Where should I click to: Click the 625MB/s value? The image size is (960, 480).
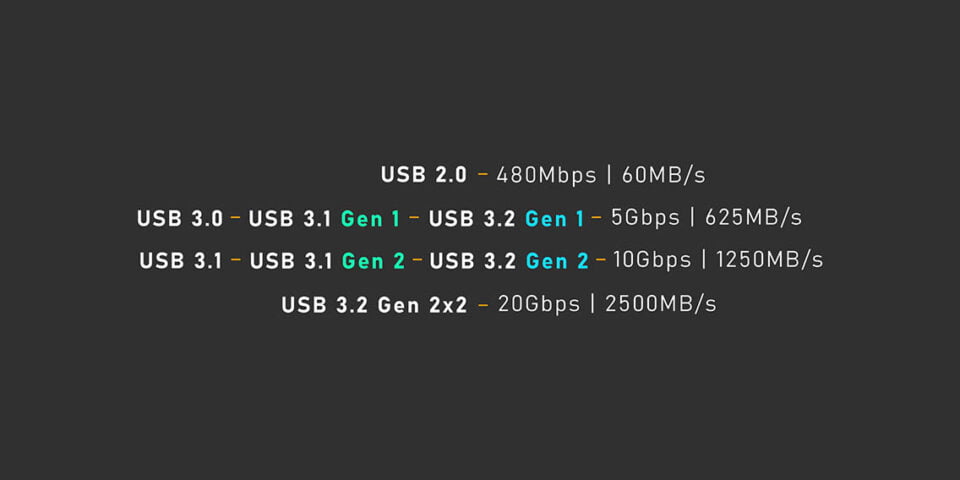(754, 218)
